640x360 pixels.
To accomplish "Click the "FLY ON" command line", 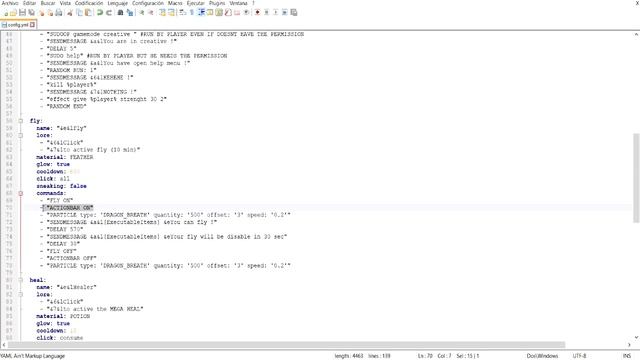I will point(60,200).
